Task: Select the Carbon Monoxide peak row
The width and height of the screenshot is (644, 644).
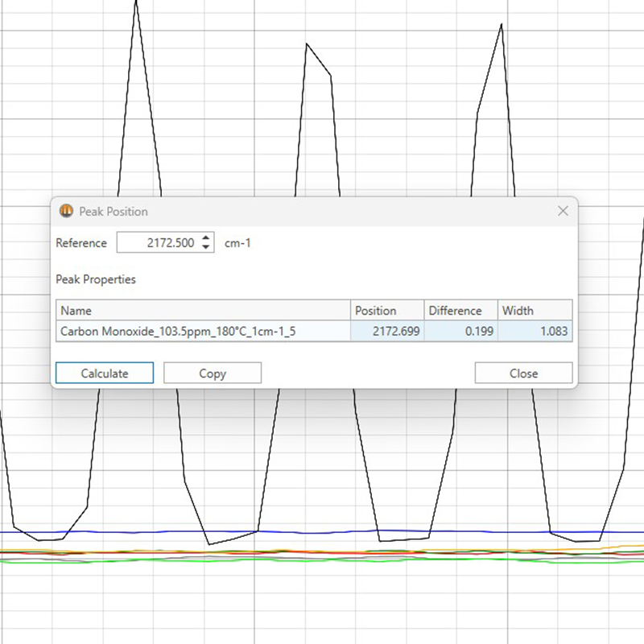Action: click(201, 331)
